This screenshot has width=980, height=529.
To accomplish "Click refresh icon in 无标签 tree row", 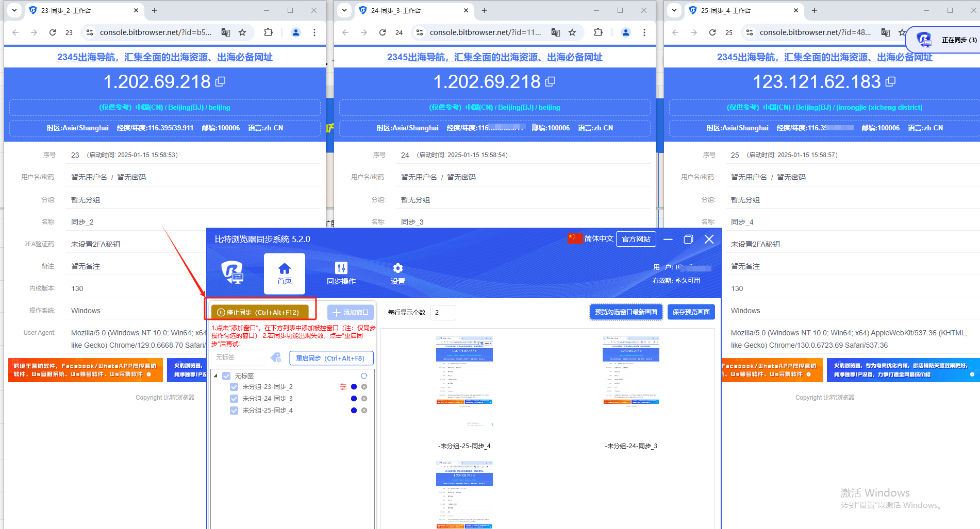I will pyautogui.click(x=364, y=376).
